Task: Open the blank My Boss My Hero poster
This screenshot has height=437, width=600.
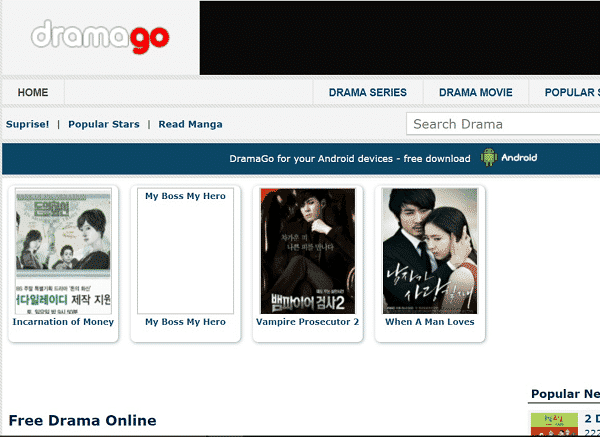Action: click(x=186, y=251)
